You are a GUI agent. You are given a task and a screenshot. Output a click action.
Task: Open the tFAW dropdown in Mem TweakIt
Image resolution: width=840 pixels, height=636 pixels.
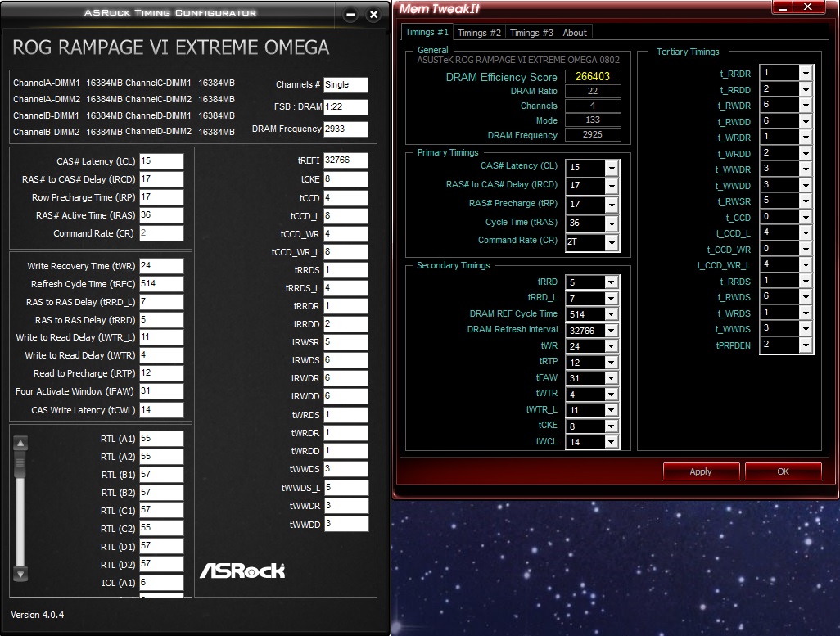(x=612, y=377)
